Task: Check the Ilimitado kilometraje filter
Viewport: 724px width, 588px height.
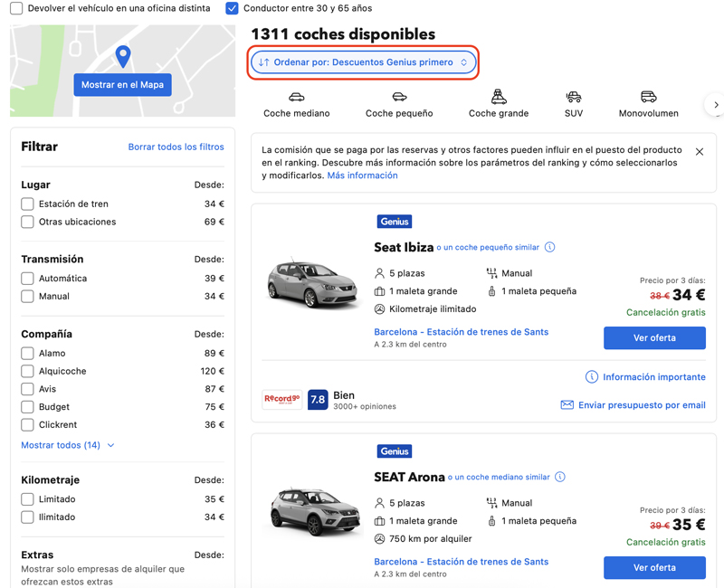Action: 27,517
